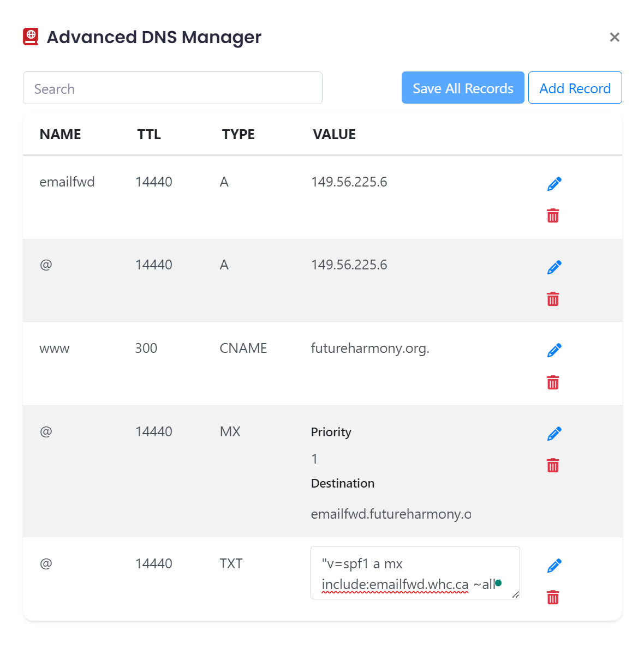Viewport: 644px width, 649px height.
Task: Click the MX type cell
Action: (x=230, y=432)
